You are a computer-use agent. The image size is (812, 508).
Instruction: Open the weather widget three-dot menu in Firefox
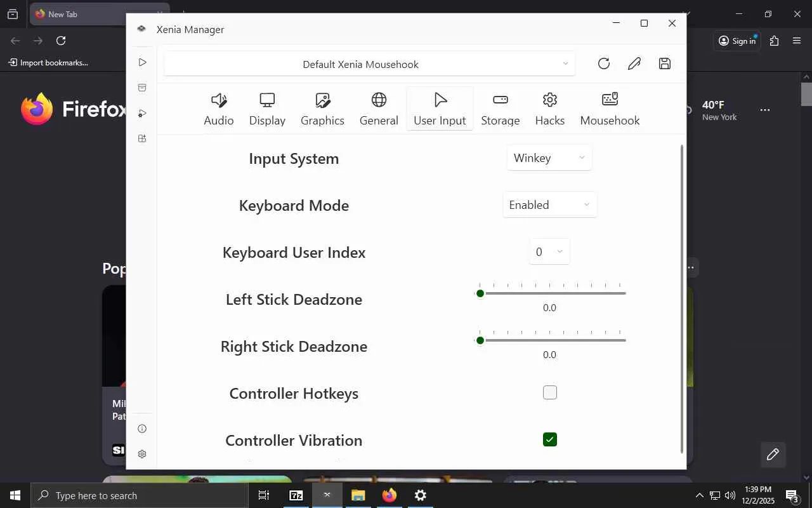(765, 110)
